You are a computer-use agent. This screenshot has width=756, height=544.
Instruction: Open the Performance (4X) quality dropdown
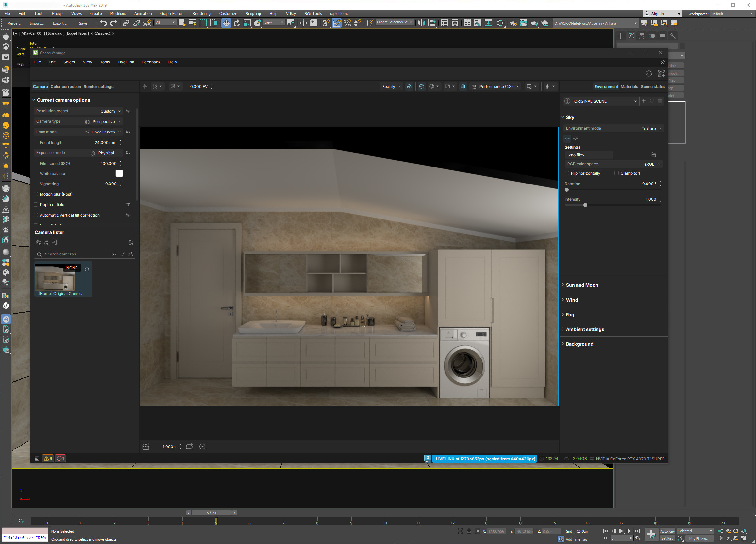tap(498, 87)
